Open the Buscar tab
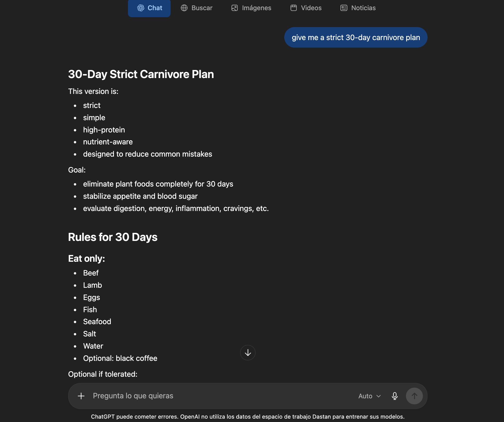 [x=197, y=8]
